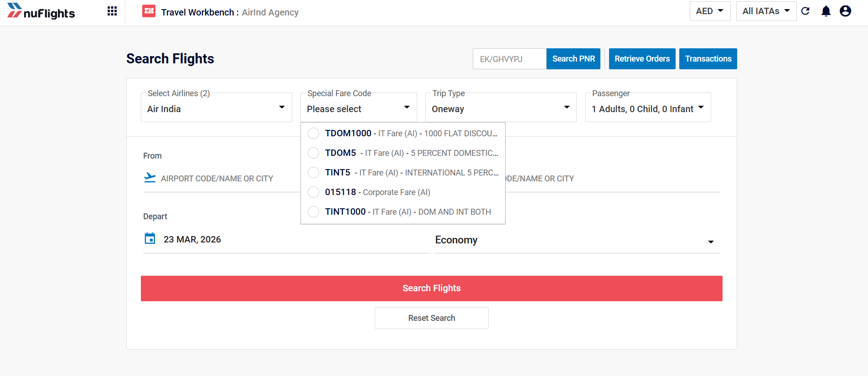
Task: Click the red Search Flights button
Action: click(x=432, y=288)
